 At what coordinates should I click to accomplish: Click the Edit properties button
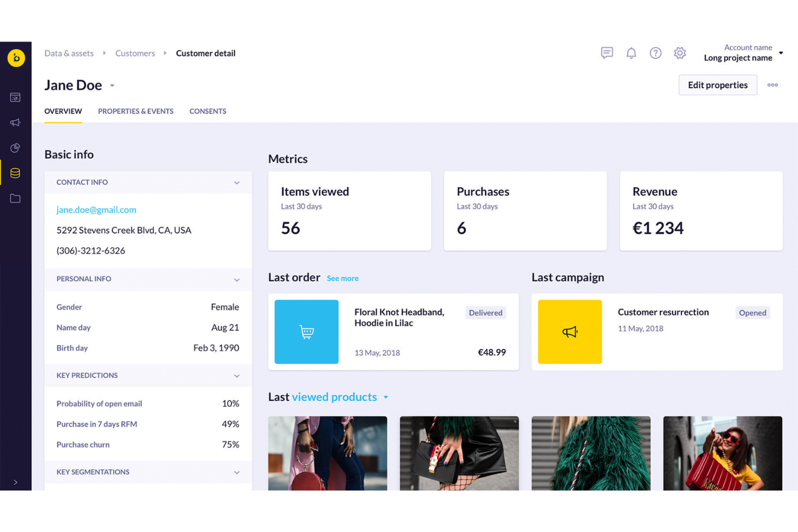tap(718, 85)
